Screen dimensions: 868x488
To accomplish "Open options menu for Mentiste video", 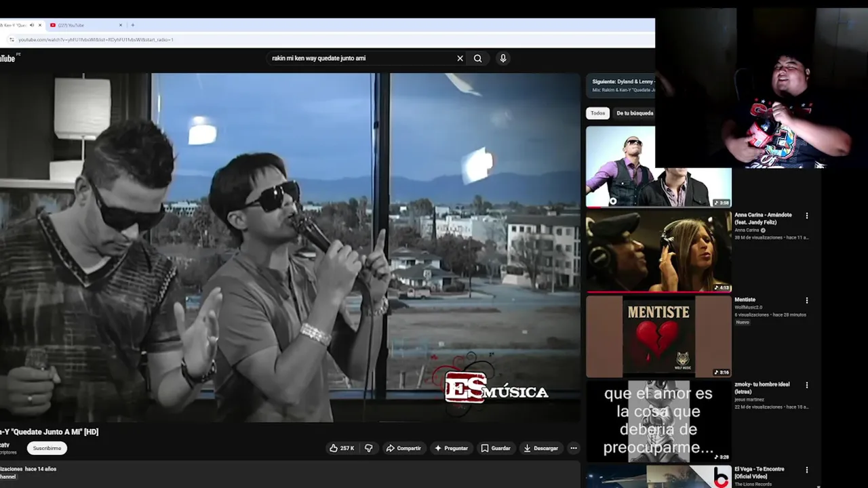I will click(807, 300).
